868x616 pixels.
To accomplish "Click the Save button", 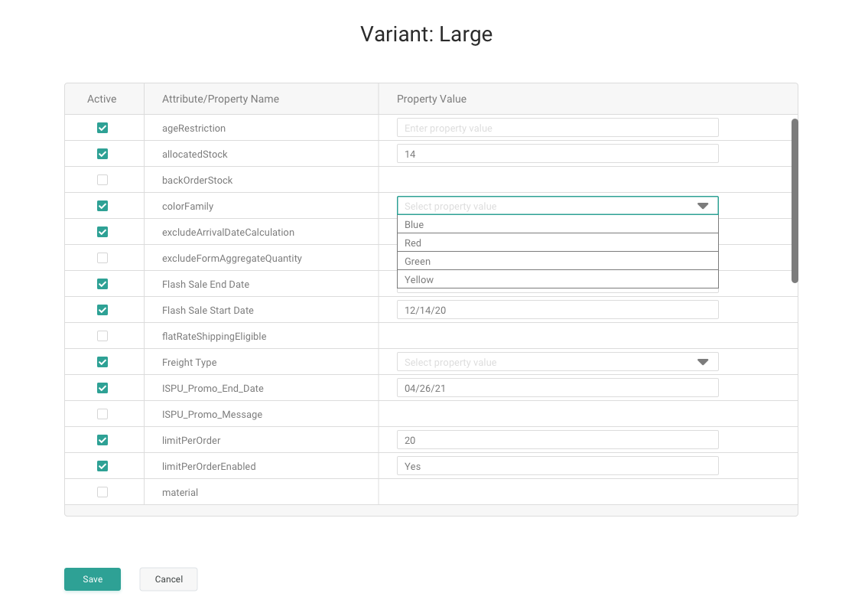I will 92,579.
